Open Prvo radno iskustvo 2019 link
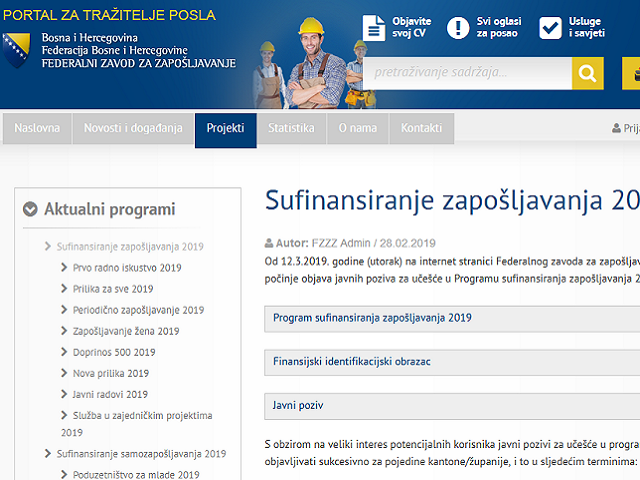 (127, 268)
